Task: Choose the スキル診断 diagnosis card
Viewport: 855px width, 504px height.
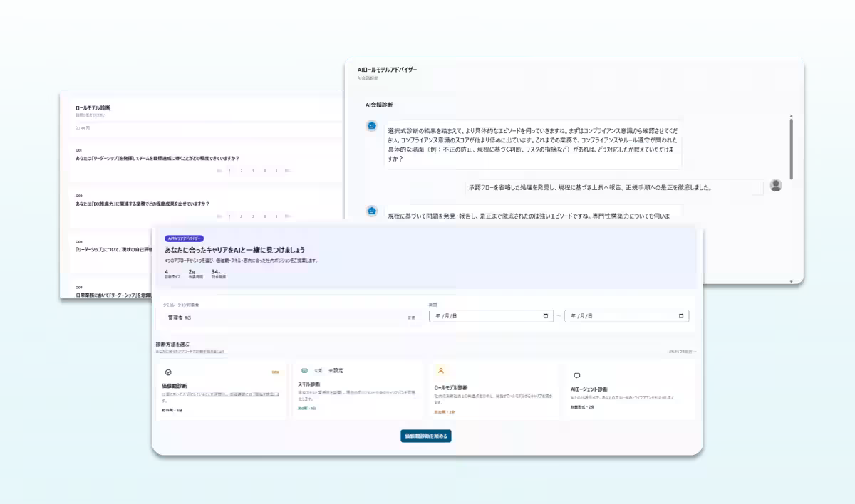Action: tap(358, 389)
